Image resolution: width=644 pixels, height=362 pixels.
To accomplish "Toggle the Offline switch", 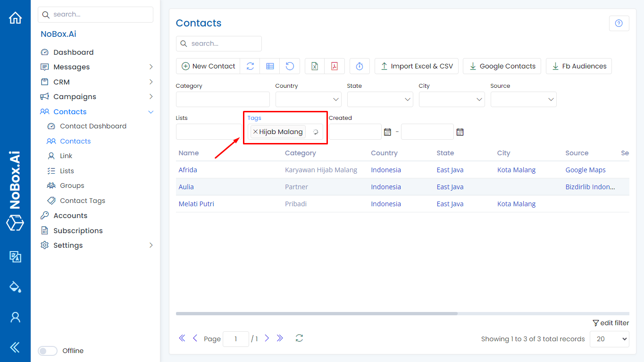I will coord(47,351).
